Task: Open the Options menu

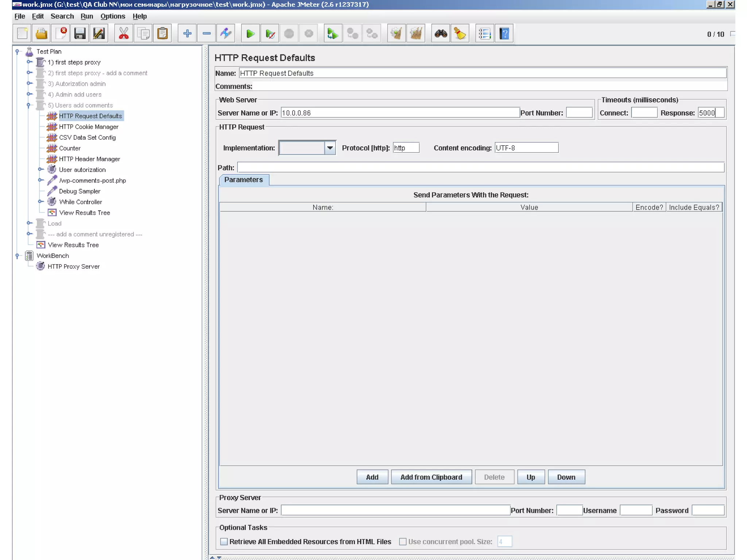Action: (x=113, y=16)
